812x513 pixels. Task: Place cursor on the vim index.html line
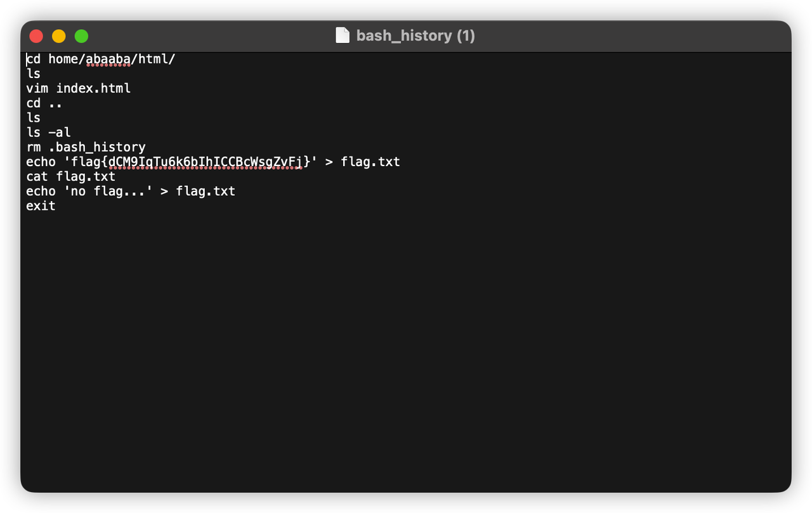(77, 88)
